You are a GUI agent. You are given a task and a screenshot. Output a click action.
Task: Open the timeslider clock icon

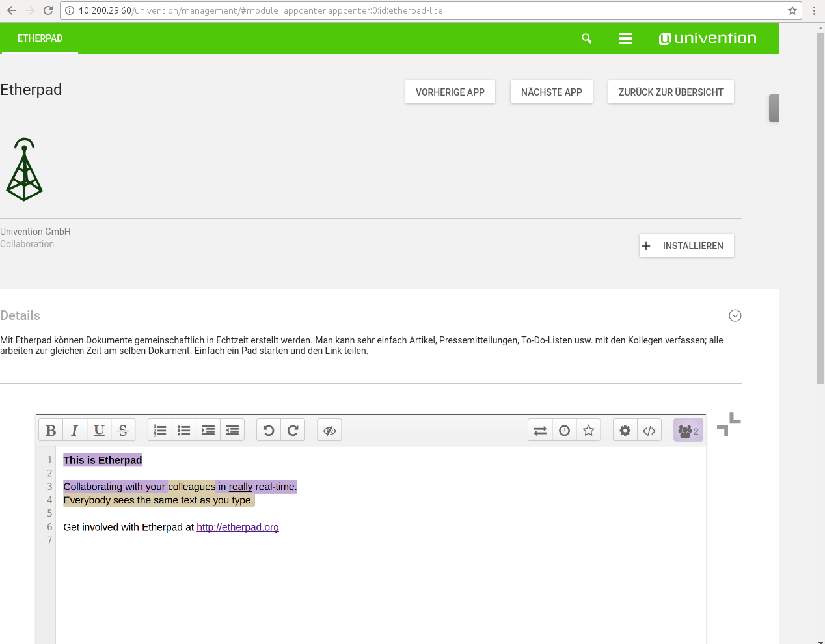point(564,431)
